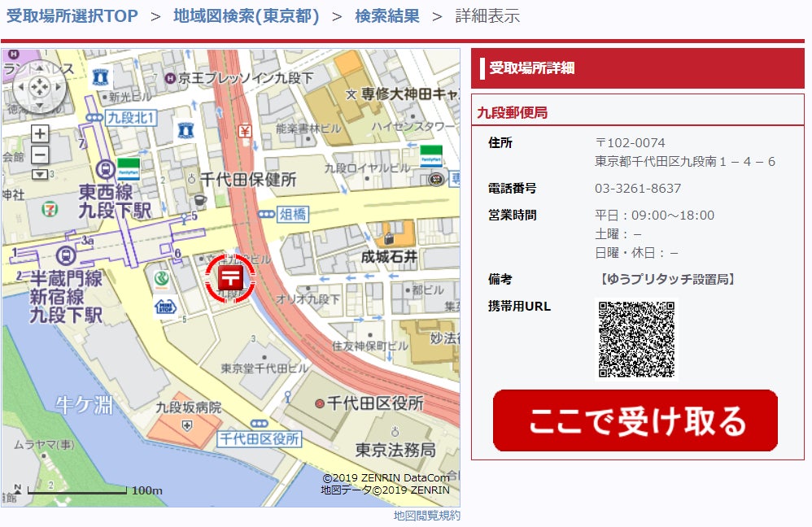Viewport: 812px width, 527px height.
Task: Click the 半蔵門線 九段下駅 station icon
Action: [x=66, y=255]
